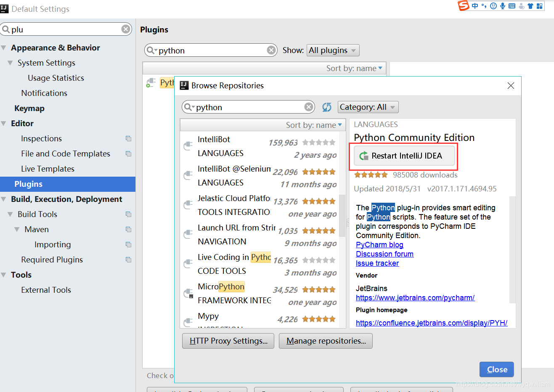Image resolution: width=554 pixels, height=392 pixels.
Task: Open Sort by: name in Plugins panel
Action: click(x=354, y=68)
